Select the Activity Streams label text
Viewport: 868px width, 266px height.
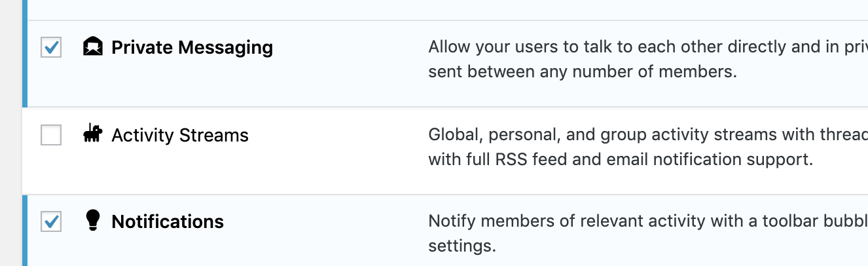tap(180, 136)
